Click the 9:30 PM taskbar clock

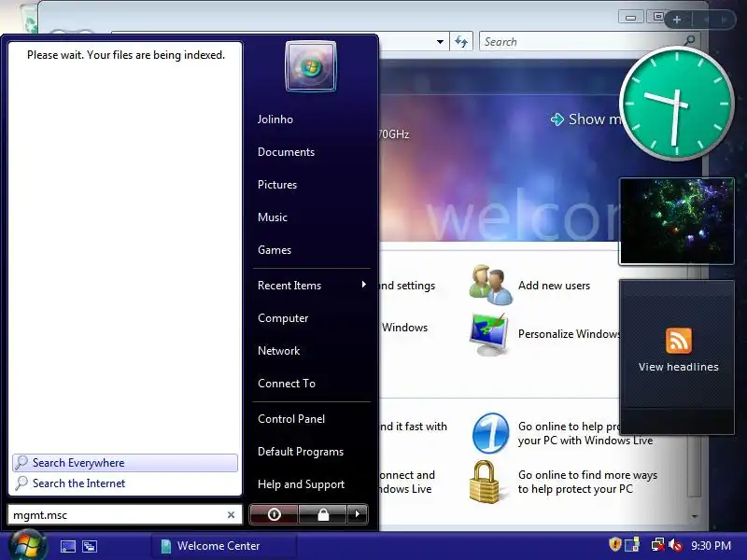(x=711, y=546)
